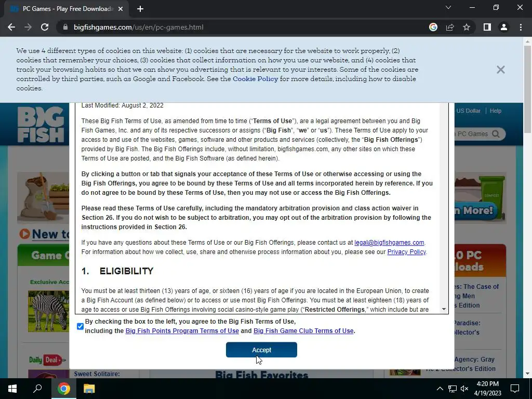Click the terms box scroll-down arrow
Screen dimensions: 532x399
[x=444, y=309]
